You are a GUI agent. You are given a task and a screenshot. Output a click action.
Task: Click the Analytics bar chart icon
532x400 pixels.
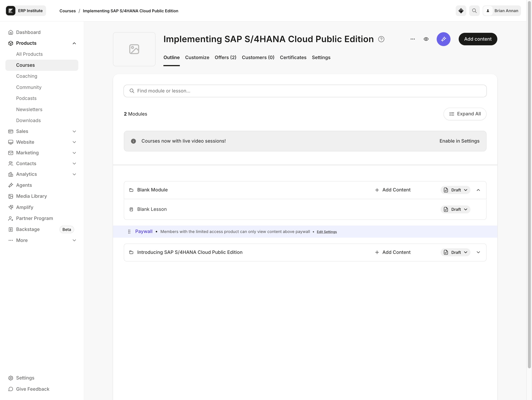click(11, 174)
